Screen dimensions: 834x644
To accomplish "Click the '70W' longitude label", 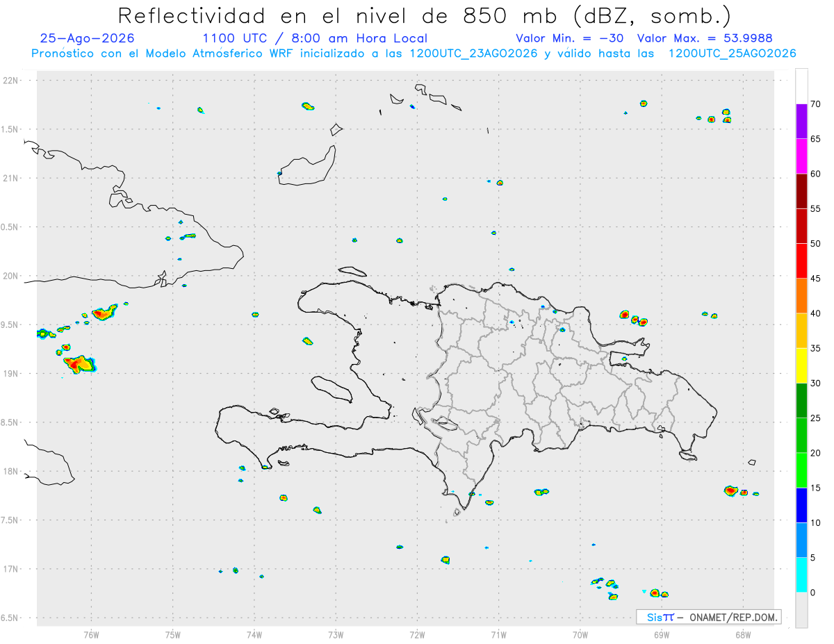I will (x=580, y=634).
